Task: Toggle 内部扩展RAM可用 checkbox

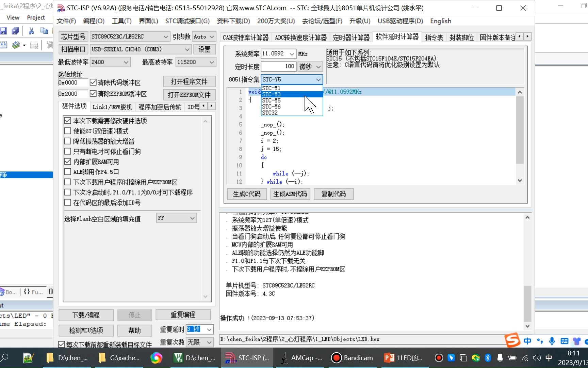Action: click(x=68, y=162)
